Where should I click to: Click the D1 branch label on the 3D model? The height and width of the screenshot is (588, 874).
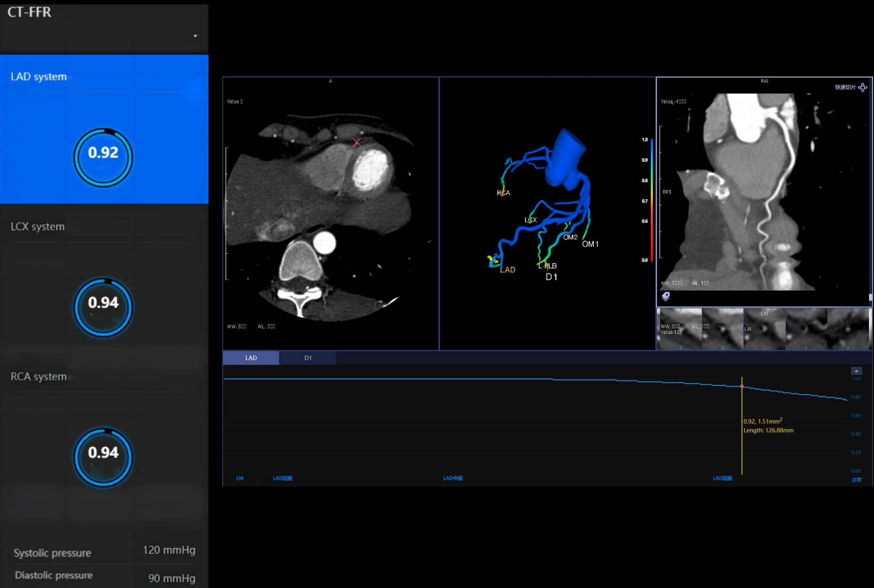click(x=551, y=277)
